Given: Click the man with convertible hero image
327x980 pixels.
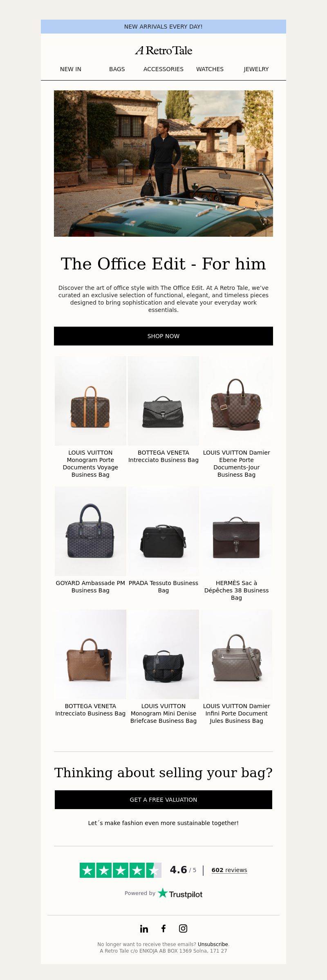Looking at the screenshot, I should pyautogui.click(x=163, y=164).
